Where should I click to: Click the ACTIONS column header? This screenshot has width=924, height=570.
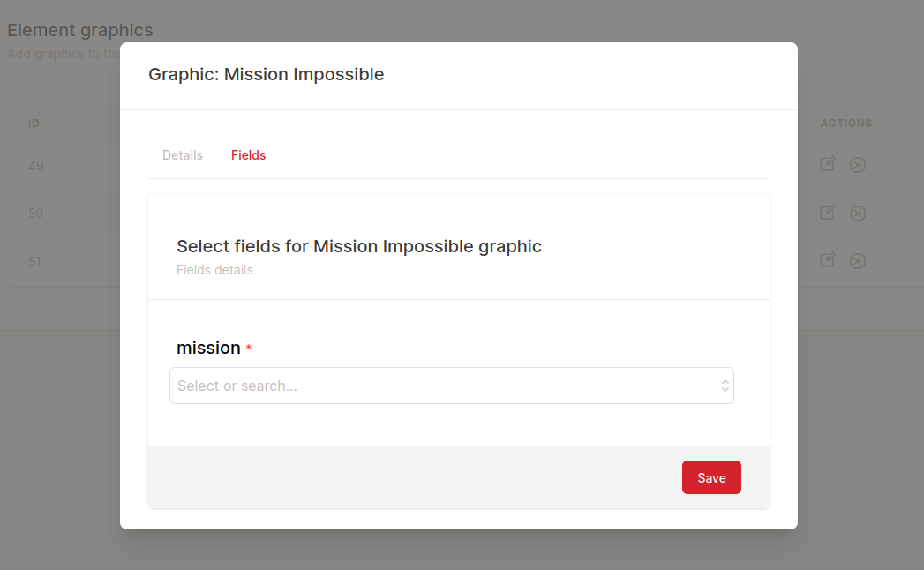point(845,123)
